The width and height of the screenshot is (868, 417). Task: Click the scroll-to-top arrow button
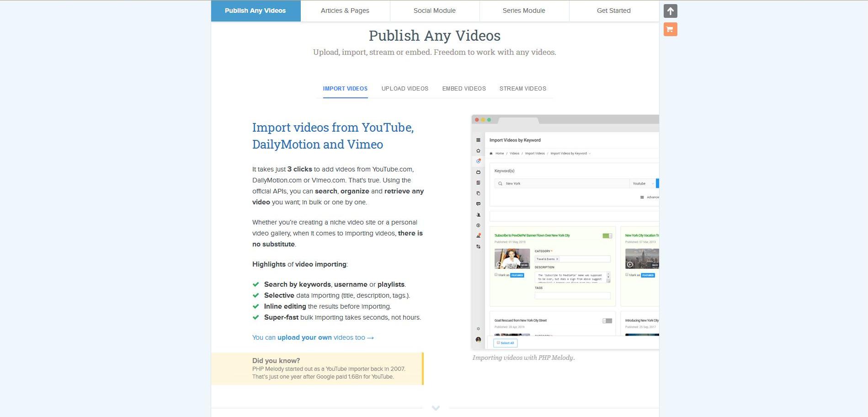click(x=670, y=11)
